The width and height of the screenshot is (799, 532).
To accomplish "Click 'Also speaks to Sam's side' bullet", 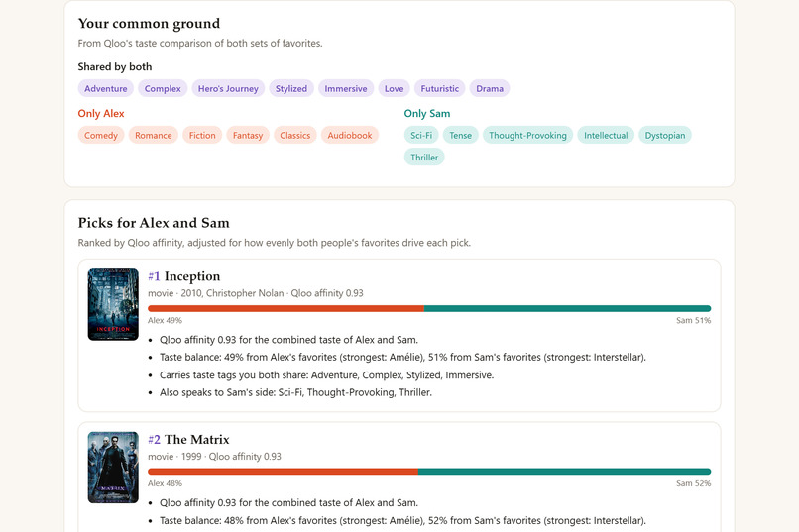I will point(295,392).
